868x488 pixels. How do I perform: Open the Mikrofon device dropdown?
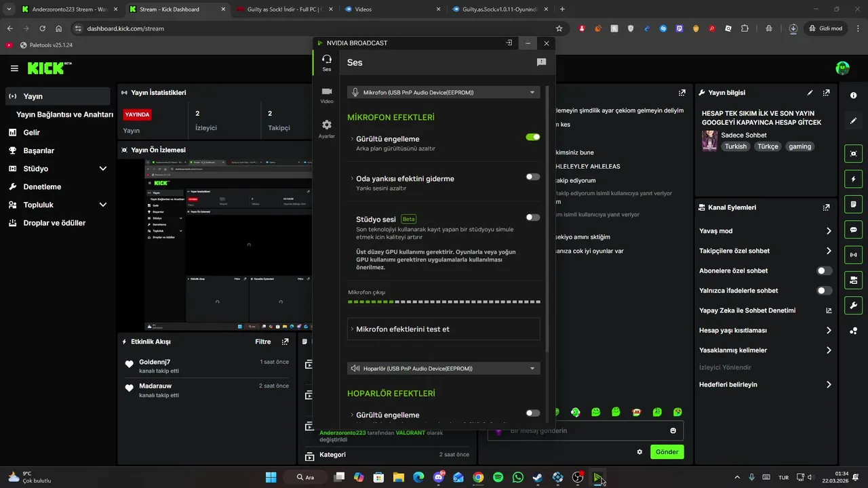tap(443, 92)
